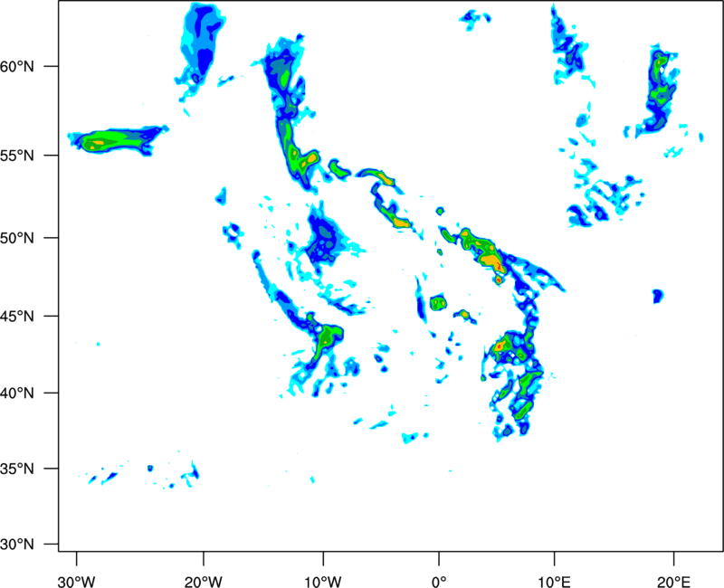
Task: Click the 20°E longitude label
Action: click(673, 582)
